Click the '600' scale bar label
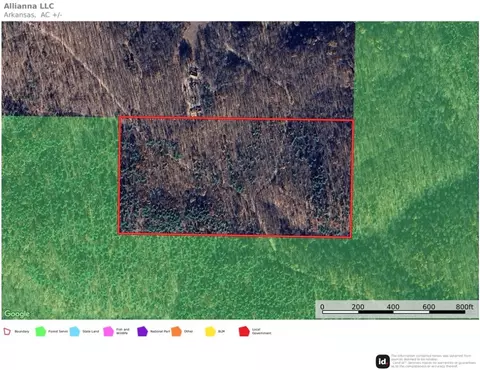 click(429, 307)
